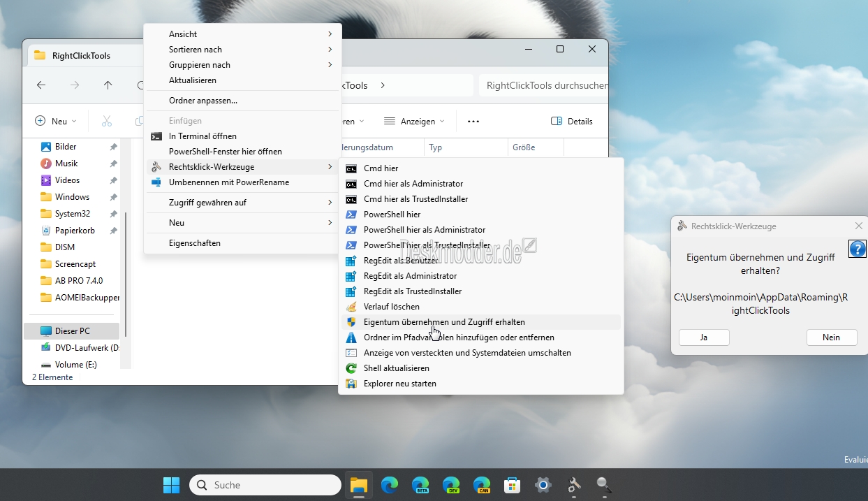The width and height of the screenshot is (868, 501).
Task: Select PowerShell hier als Administrator
Action: (481, 230)
